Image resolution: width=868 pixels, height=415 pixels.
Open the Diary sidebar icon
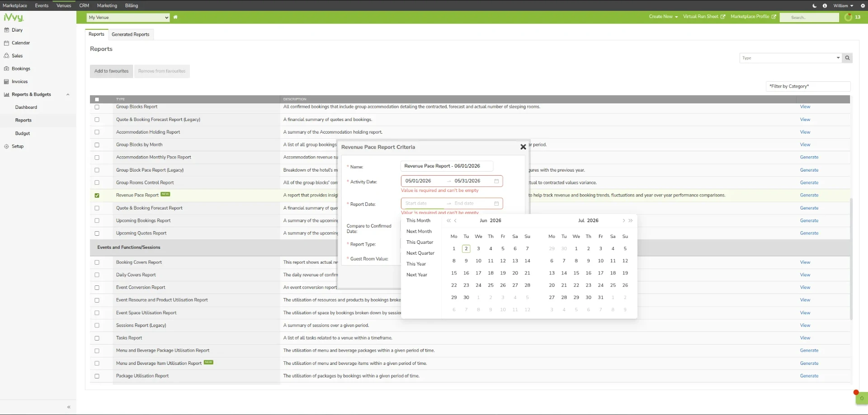tap(6, 30)
